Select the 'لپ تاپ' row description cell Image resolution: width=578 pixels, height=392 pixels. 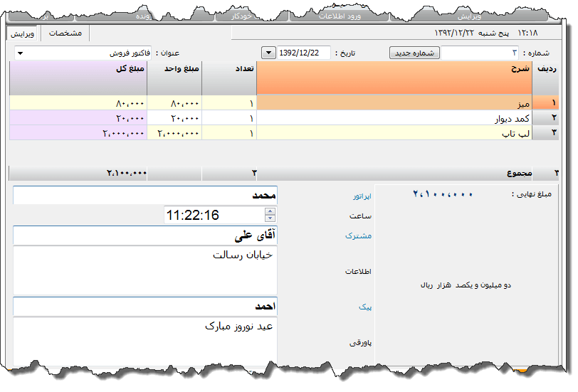click(x=395, y=133)
